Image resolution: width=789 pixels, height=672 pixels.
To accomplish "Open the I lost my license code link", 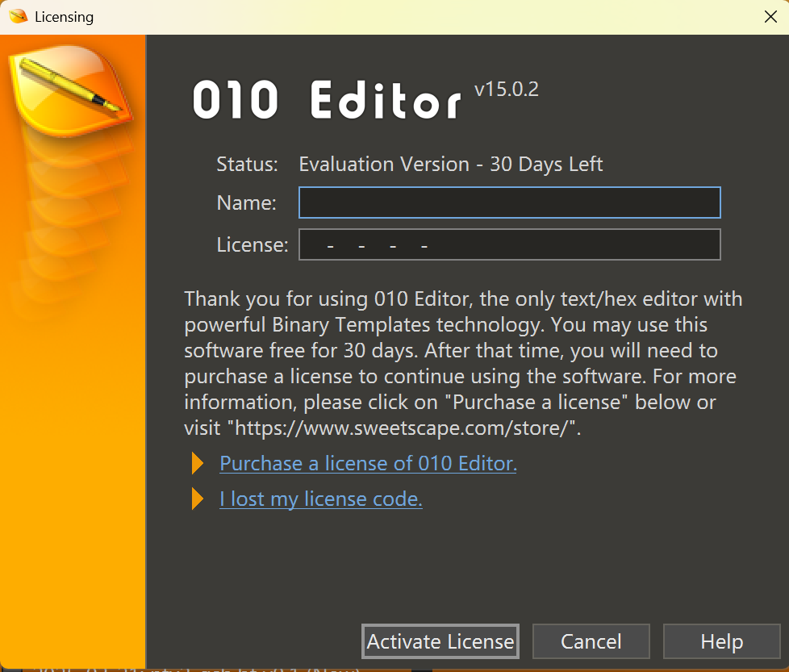I will (321, 499).
